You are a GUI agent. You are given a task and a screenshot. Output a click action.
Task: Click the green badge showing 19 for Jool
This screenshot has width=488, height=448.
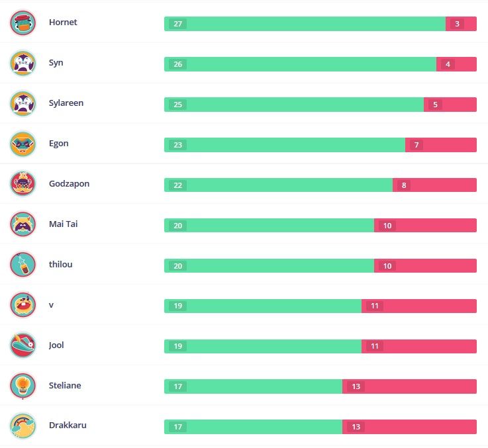177,346
